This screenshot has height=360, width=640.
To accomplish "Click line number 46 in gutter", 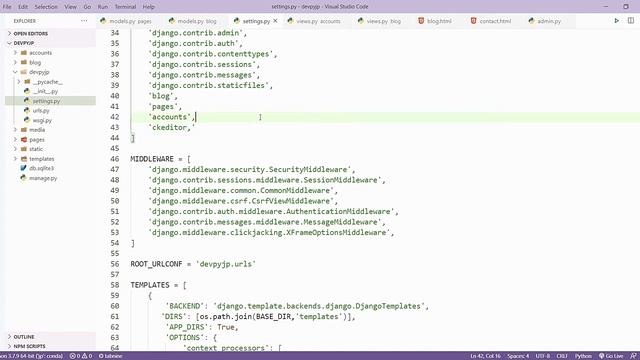I will (x=115, y=159).
